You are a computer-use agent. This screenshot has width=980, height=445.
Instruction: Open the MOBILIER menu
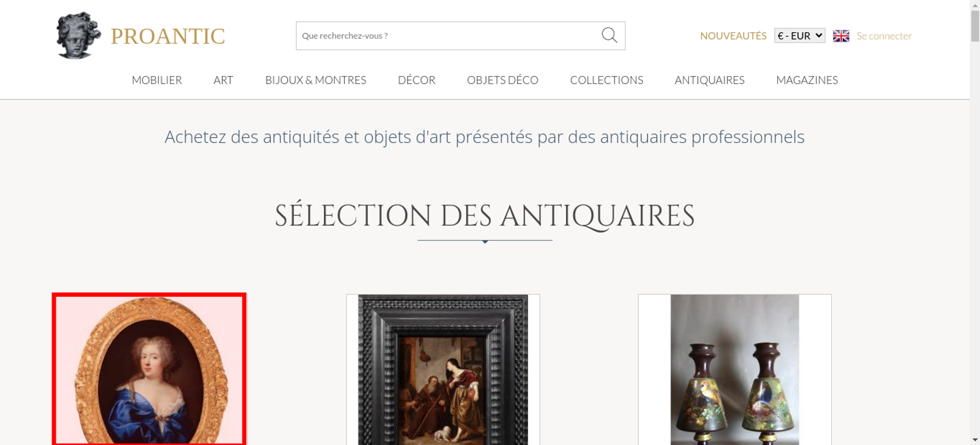(157, 80)
